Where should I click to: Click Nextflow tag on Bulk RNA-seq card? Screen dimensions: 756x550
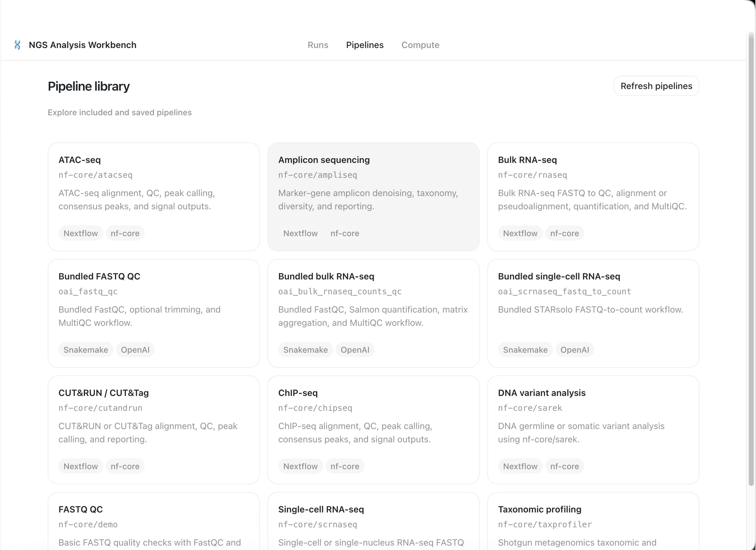520,233
